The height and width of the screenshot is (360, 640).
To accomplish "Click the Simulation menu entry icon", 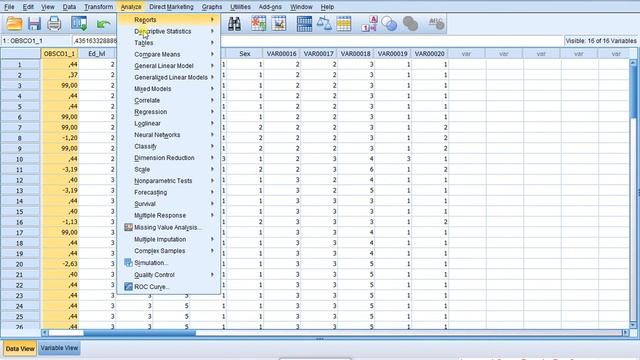I will [128, 263].
